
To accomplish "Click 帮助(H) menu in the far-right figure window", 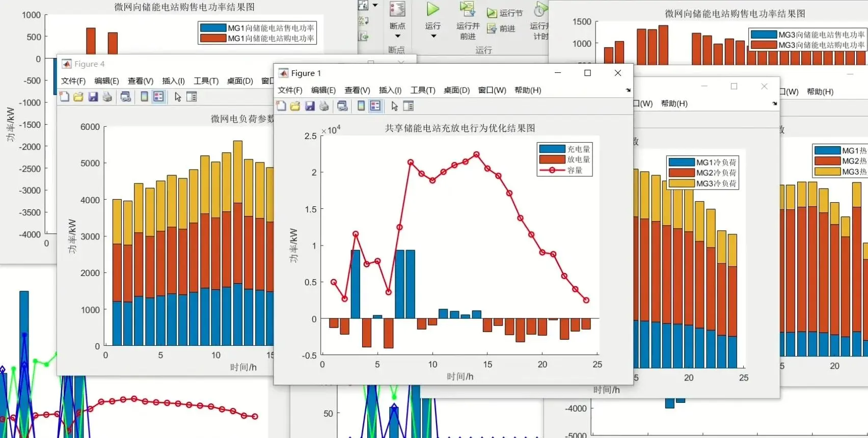I will click(820, 92).
